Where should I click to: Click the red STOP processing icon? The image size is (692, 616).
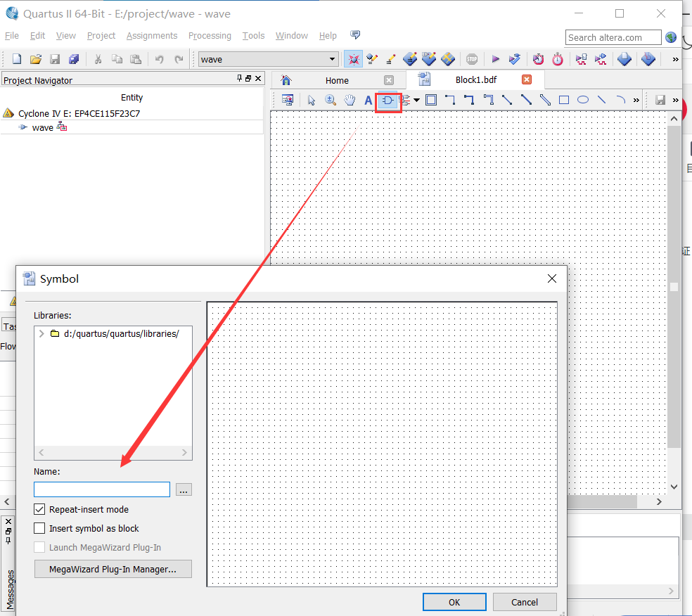[x=472, y=59]
